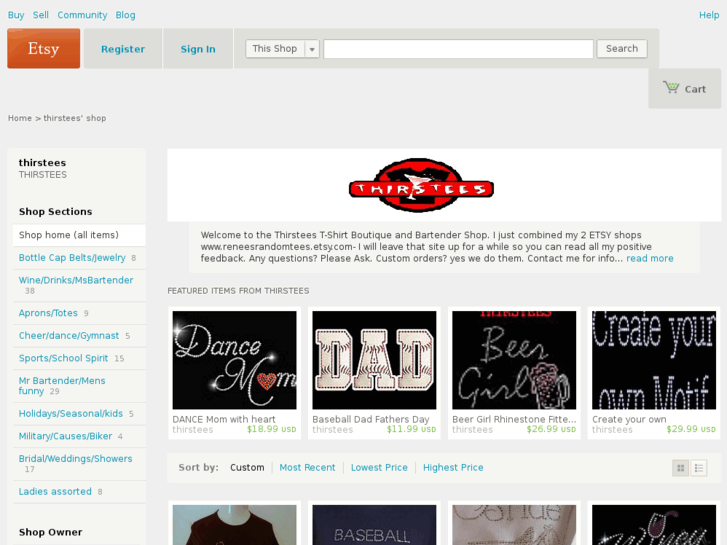Open Bridal/Weddings/Showers section
The height and width of the screenshot is (545, 727).
click(x=75, y=458)
